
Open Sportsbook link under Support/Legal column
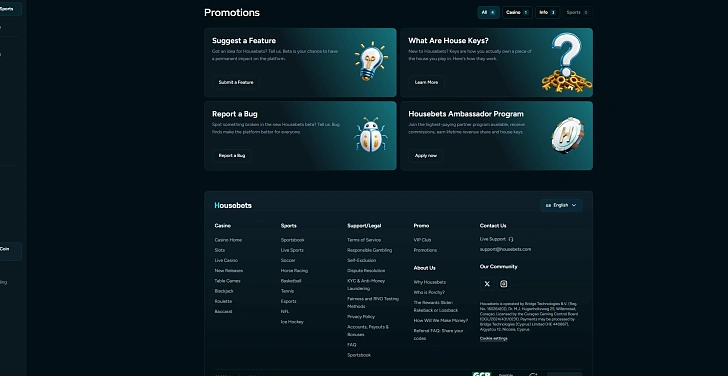pyautogui.click(x=359, y=355)
